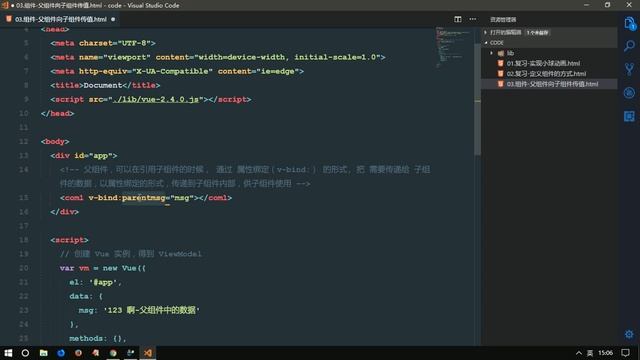
Task: Open File Explorer from the taskbar
Action: click(x=43, y=353)
